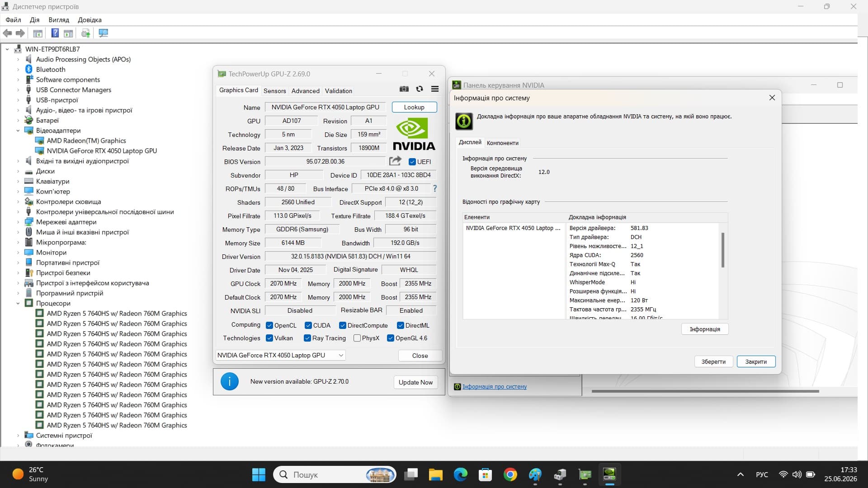The image size is (868, 488).
Task: Click the Закрити button
Action: (756, 361)
